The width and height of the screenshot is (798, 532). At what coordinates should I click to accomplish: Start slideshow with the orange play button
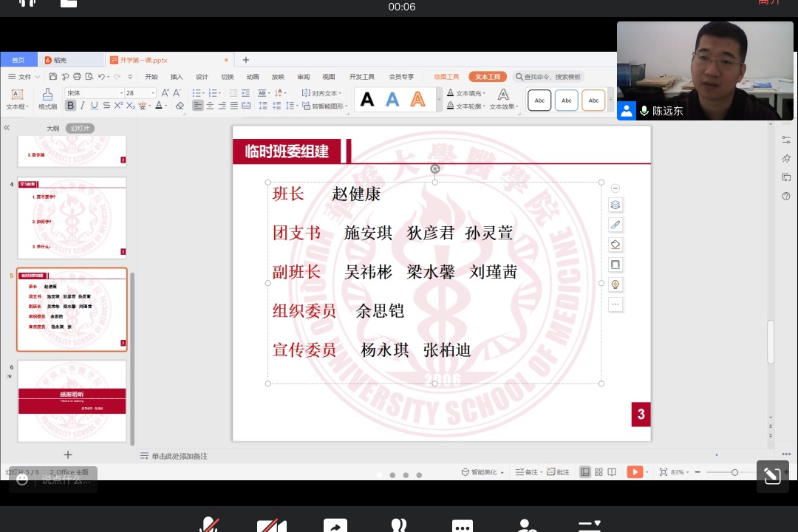tap(634, 472)
